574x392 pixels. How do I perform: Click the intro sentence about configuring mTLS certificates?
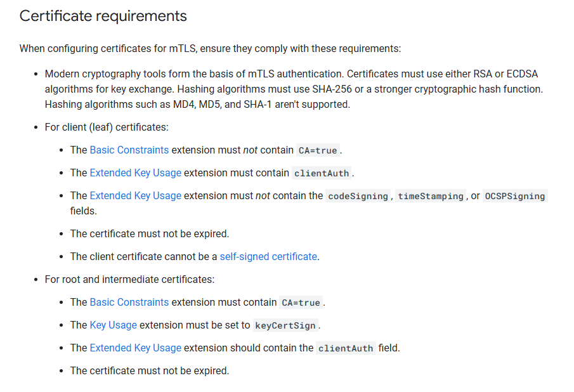(210, 49)
